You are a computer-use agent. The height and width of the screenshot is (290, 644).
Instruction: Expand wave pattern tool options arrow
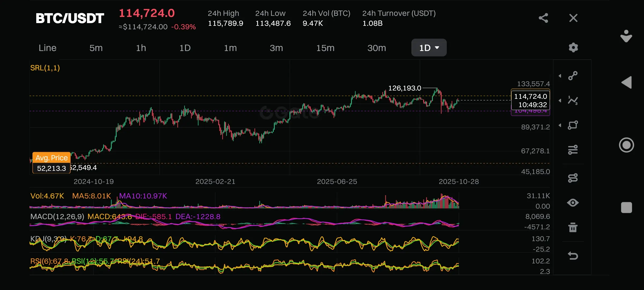tap(560, 101)
